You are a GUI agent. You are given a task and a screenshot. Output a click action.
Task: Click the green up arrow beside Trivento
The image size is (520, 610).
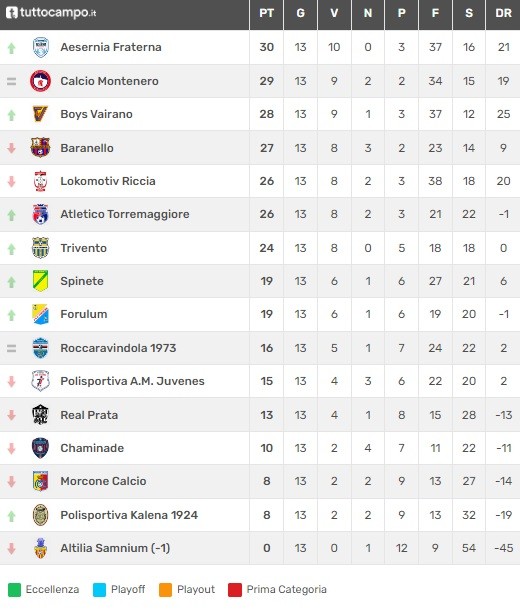click(x=12, y=249)
